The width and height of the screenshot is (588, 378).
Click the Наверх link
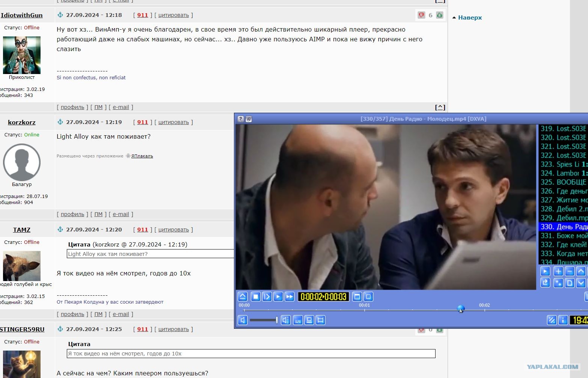pyautogui.click(x=470, y=17)
